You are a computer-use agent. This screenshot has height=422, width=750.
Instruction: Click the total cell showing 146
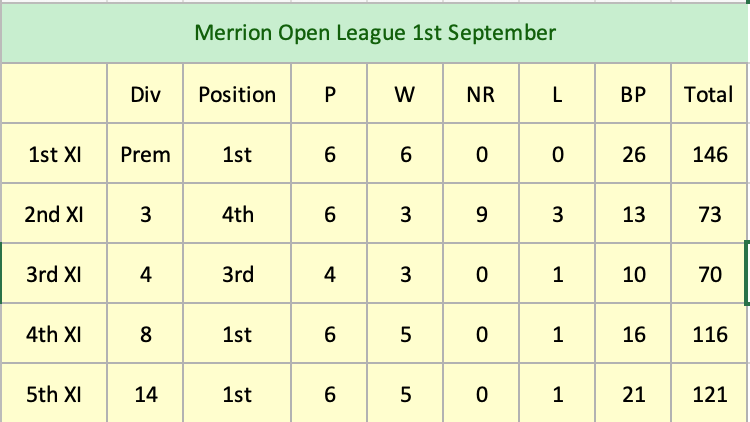click(710, 155)
